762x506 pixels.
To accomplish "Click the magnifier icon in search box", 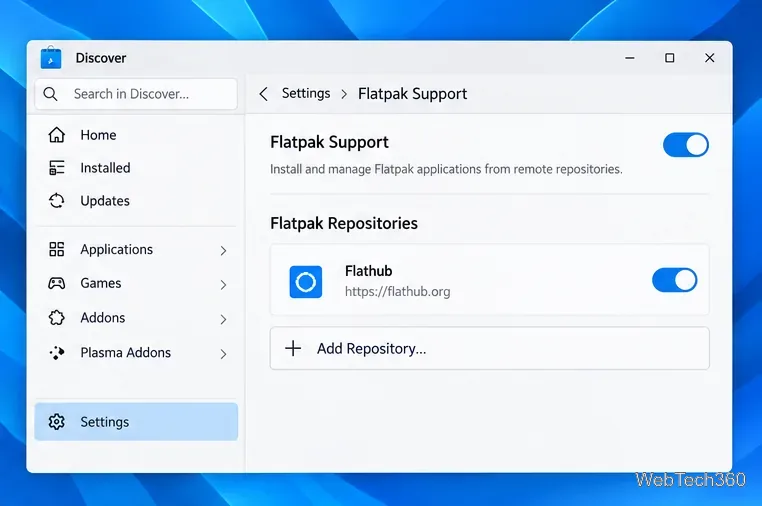I will [51, 94].
